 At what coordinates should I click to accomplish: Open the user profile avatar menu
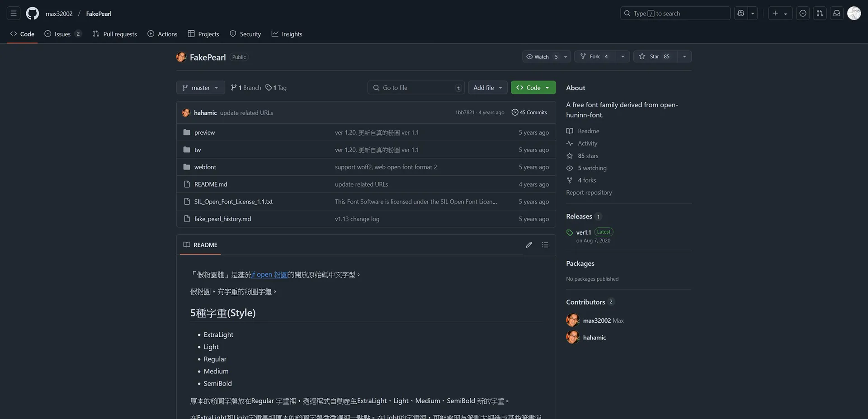pos(854,14)
